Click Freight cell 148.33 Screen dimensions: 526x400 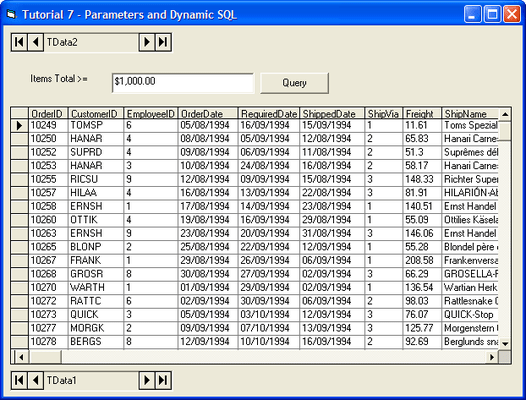tap(422, 180)
